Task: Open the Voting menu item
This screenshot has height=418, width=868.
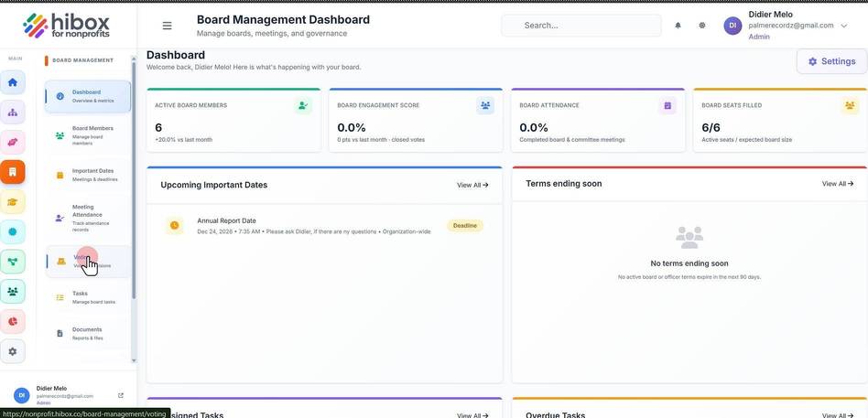Action: click(x=88, y=262)
